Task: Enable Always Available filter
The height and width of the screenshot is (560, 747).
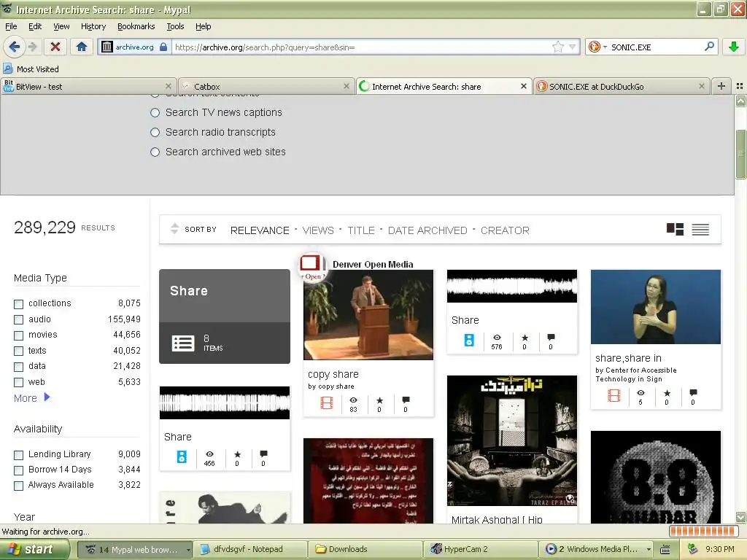Action: (x=18, y=486)
